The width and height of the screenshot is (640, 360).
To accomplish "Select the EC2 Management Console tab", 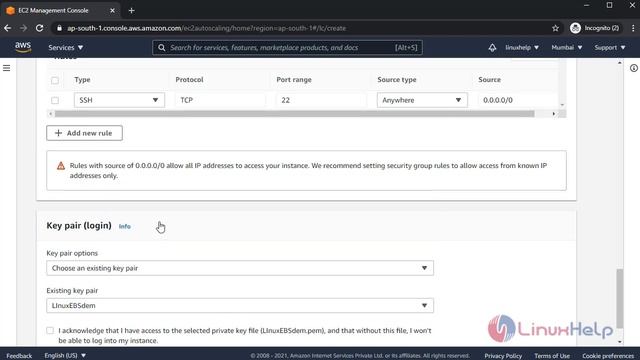I will (x=60, y=11).
